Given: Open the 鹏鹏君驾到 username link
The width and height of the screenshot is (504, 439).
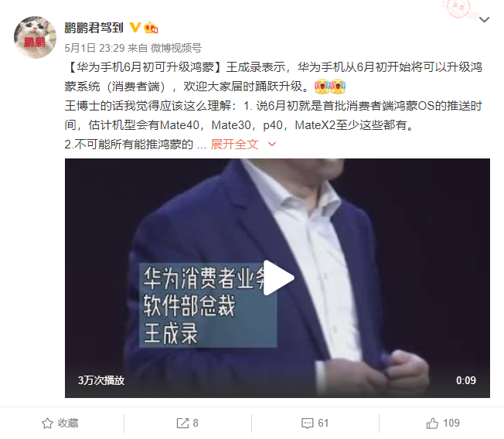Looking at the screenshot, I should coord(94,28).
